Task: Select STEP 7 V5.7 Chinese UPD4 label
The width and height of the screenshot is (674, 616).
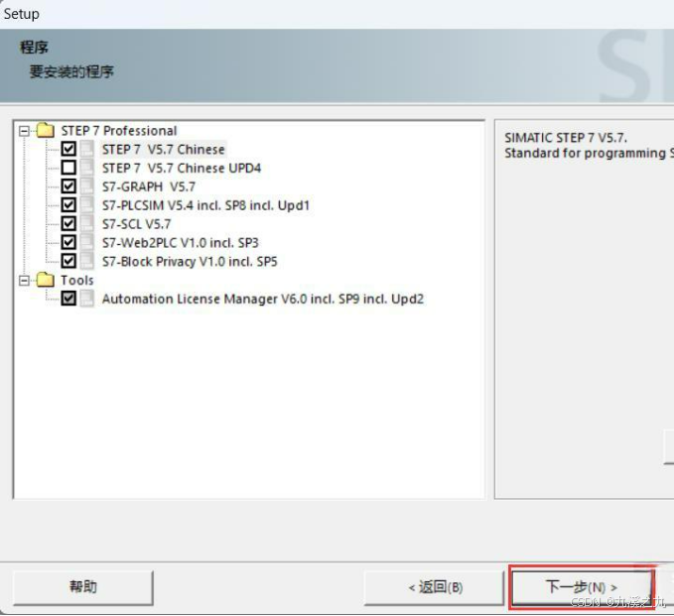Action: [x=182, y=168]
